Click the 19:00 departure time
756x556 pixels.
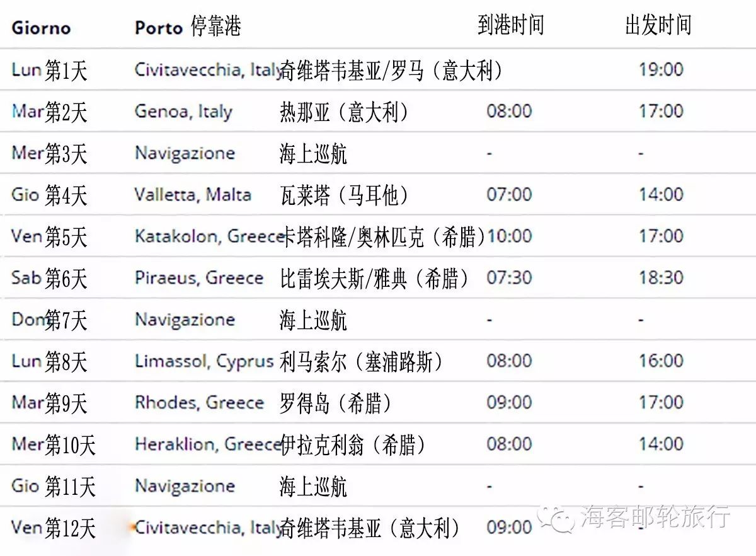click(x=661, y=69)
